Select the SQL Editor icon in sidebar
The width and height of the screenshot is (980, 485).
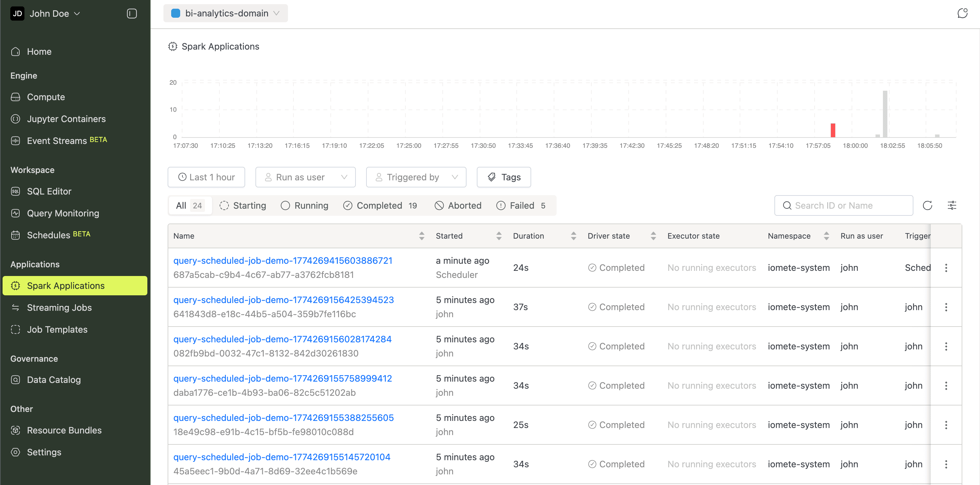(15, 192)
